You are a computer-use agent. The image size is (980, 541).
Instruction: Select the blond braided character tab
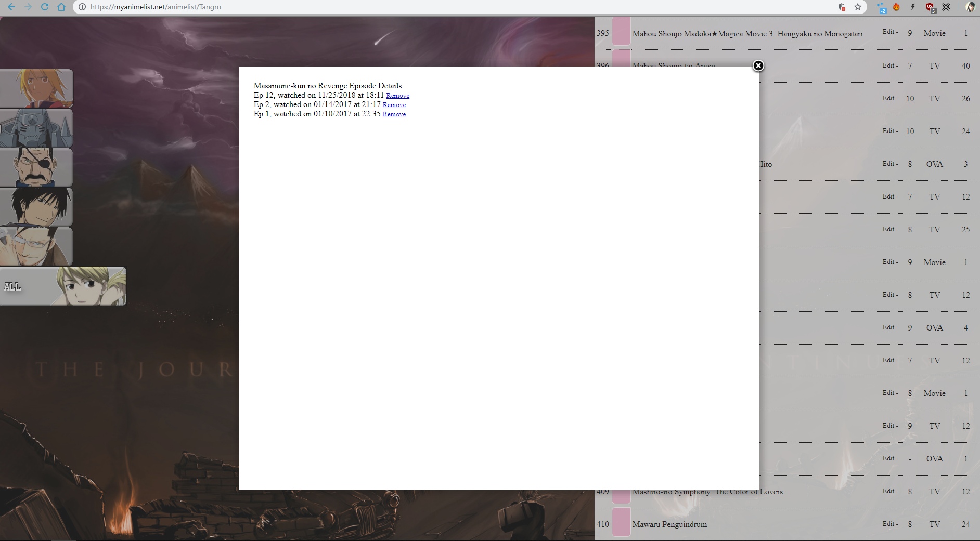pyautogui.click(x=36, y=88)
